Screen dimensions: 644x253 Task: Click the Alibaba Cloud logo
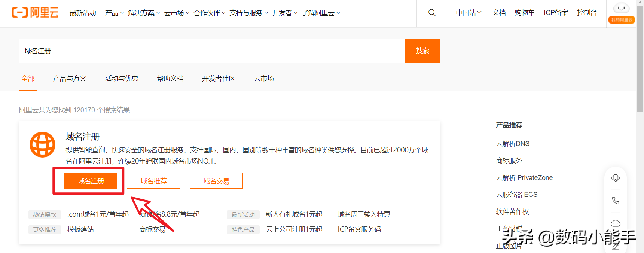coord(35,12)
